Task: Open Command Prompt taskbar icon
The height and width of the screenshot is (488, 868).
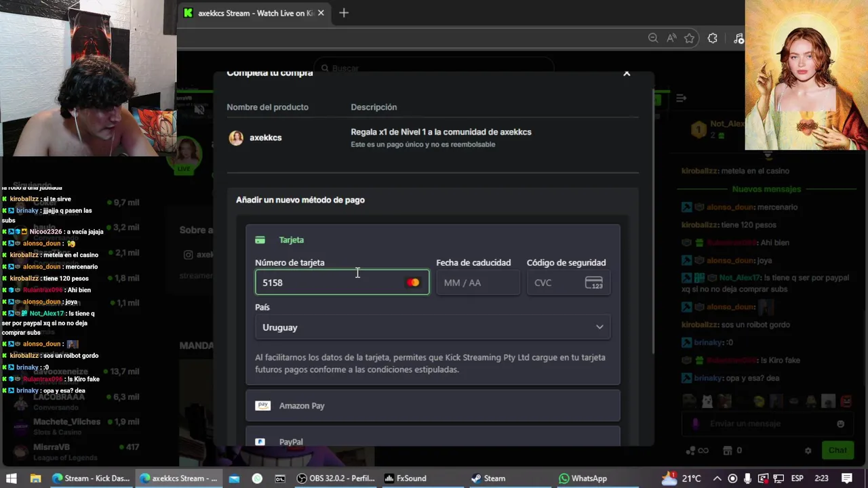Action: click(x=280, y=479)
